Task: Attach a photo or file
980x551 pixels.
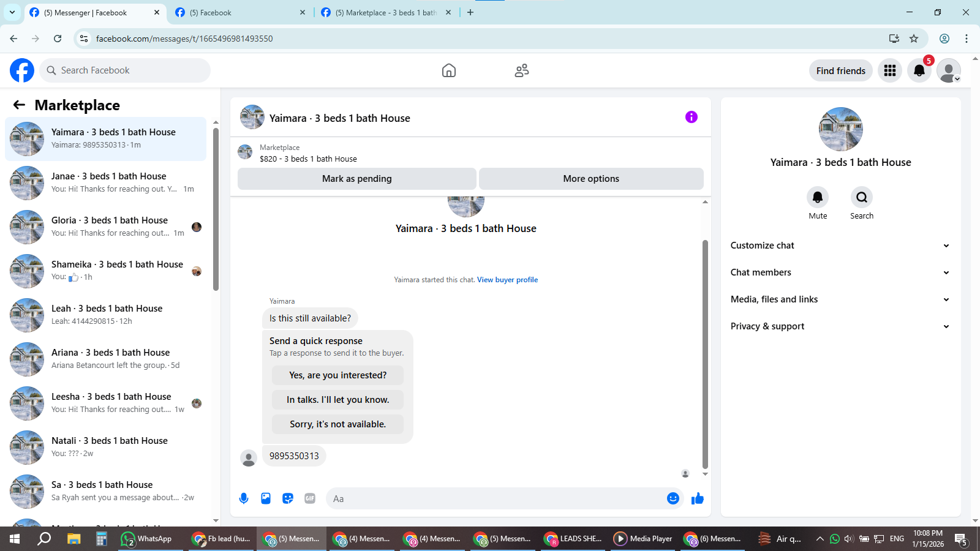Action: tap(266, 498)
